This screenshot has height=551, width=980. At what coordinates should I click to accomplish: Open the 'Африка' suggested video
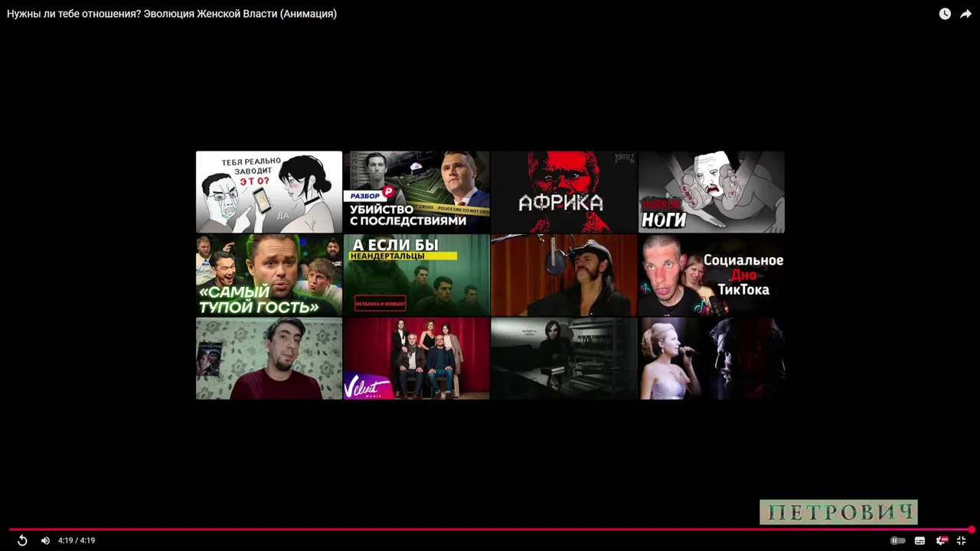pyautogui.click(x=564, y=191)
